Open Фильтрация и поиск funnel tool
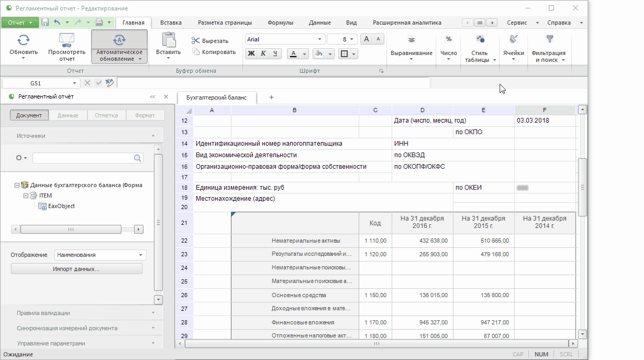The height and width of the screenshot is (360, 644). pos(549,39)
